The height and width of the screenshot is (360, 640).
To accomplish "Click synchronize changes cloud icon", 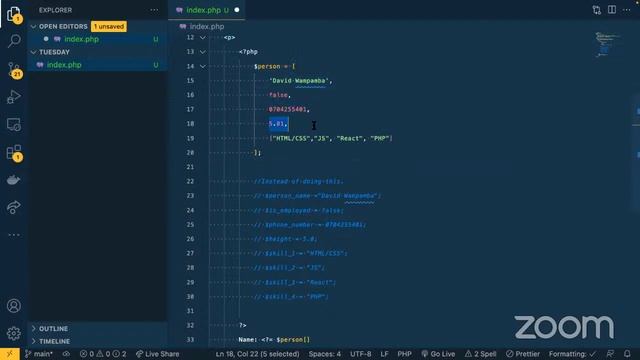I will coord(66,354).
